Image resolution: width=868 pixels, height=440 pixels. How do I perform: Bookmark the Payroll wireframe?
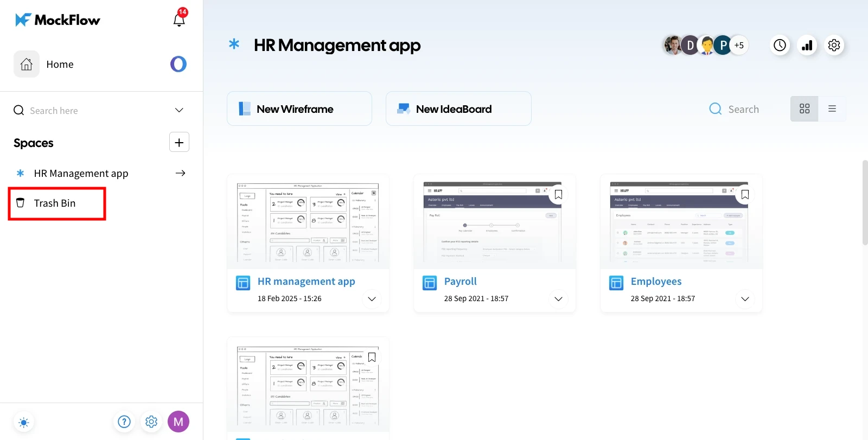coord(558,194)
